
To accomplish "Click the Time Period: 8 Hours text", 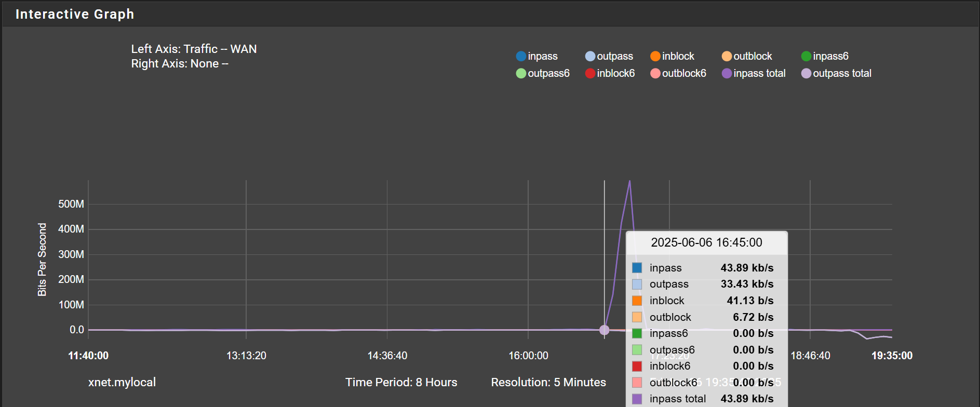I will 401,382.
